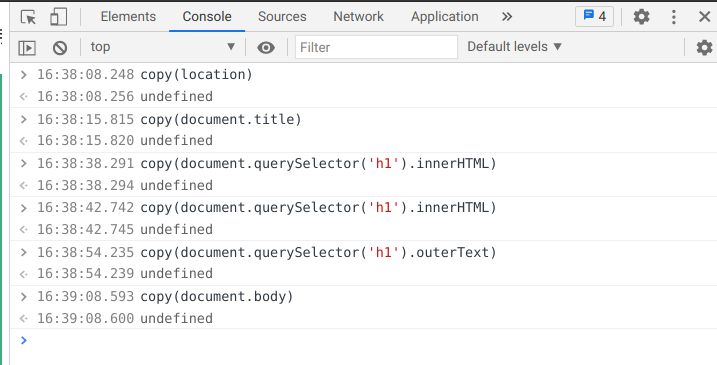Open the Application tab
The height and width of the screenshot is (365, 717).
coord(444,17)
